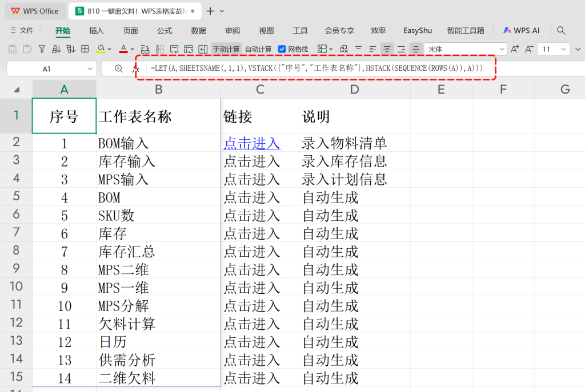Click the borders grid icon
Viewport: 585px width, 392px height.
(85, 49)
